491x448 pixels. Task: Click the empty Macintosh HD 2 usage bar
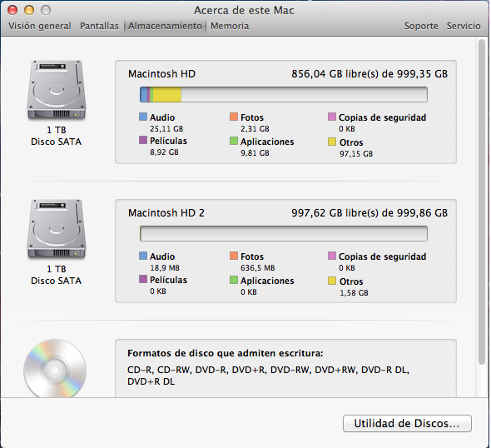click(x=284, y=233)
